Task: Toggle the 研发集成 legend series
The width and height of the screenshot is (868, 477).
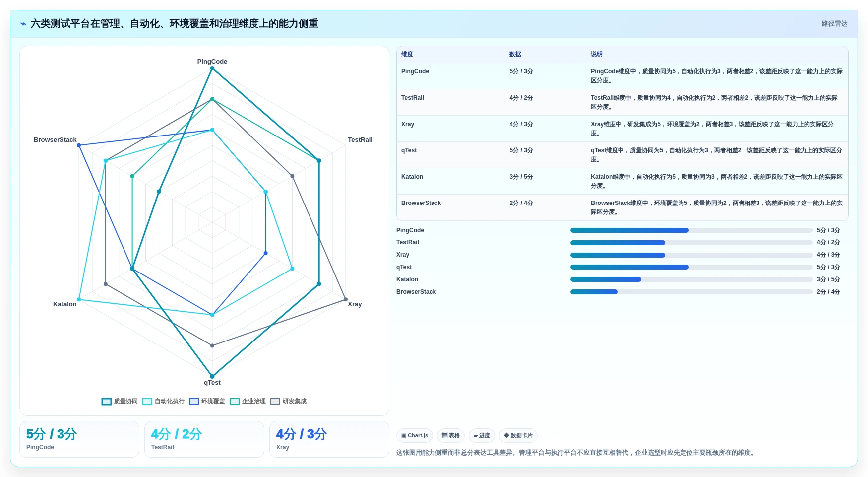Action: (288, 401)
